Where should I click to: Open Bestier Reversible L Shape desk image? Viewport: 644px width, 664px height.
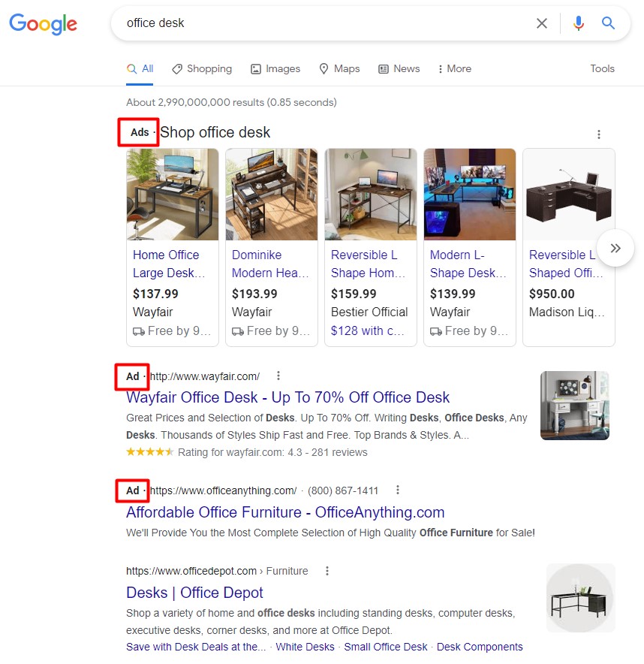pyautogui.click(x=371, y=195)
